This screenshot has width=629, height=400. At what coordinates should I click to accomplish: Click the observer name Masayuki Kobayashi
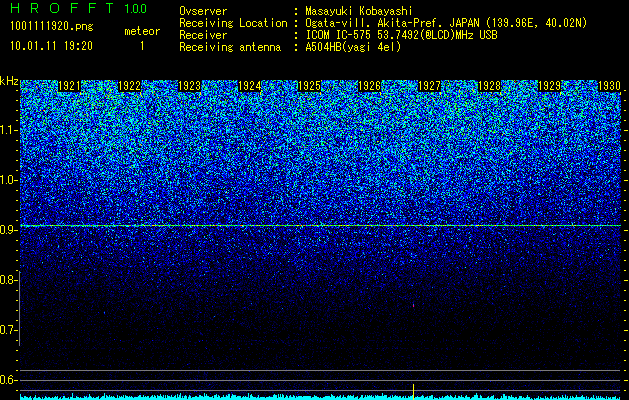point(359,11)
